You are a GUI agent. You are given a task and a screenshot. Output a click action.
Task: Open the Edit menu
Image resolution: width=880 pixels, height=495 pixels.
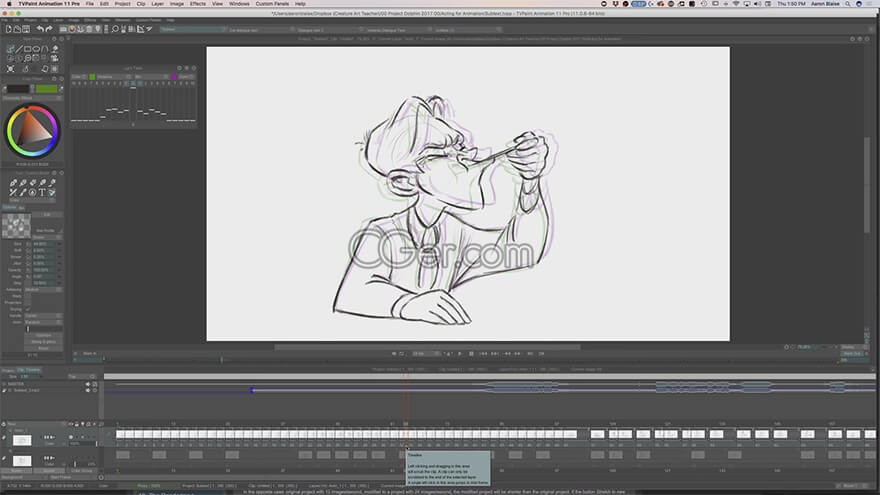(x=104, y=3)
